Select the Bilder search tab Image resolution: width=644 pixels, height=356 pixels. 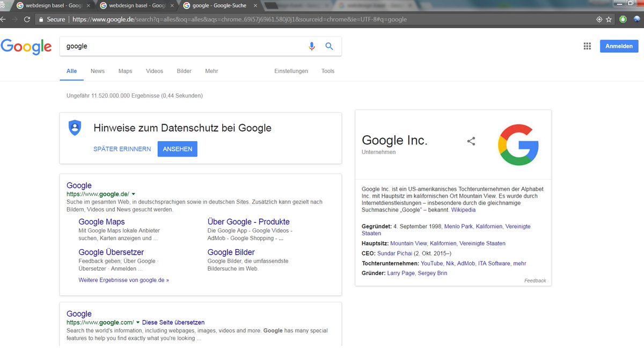pos(184,71)
